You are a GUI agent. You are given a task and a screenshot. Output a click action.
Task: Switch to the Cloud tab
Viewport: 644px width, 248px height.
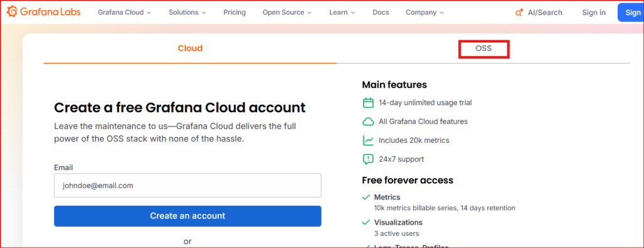click(190, 48)
